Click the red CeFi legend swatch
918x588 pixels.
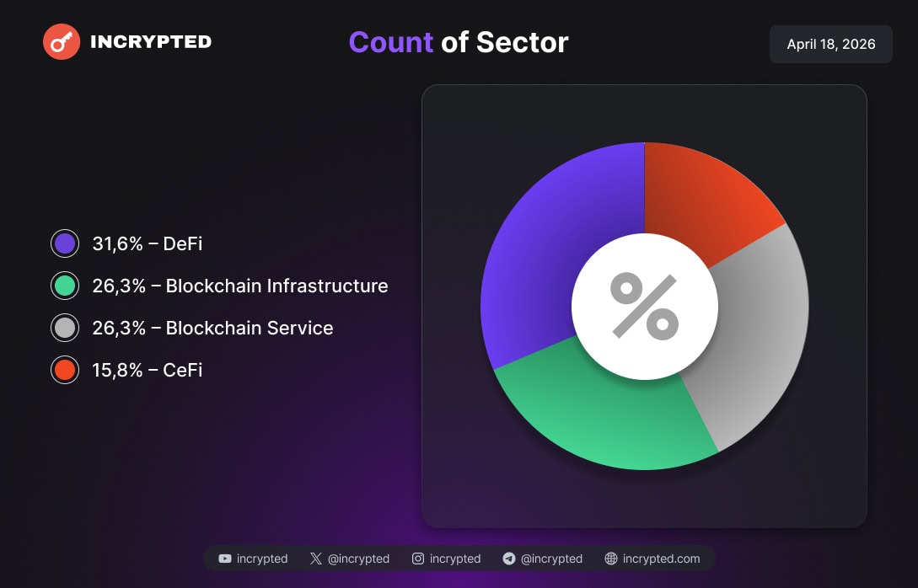click(x=65, y=370)
